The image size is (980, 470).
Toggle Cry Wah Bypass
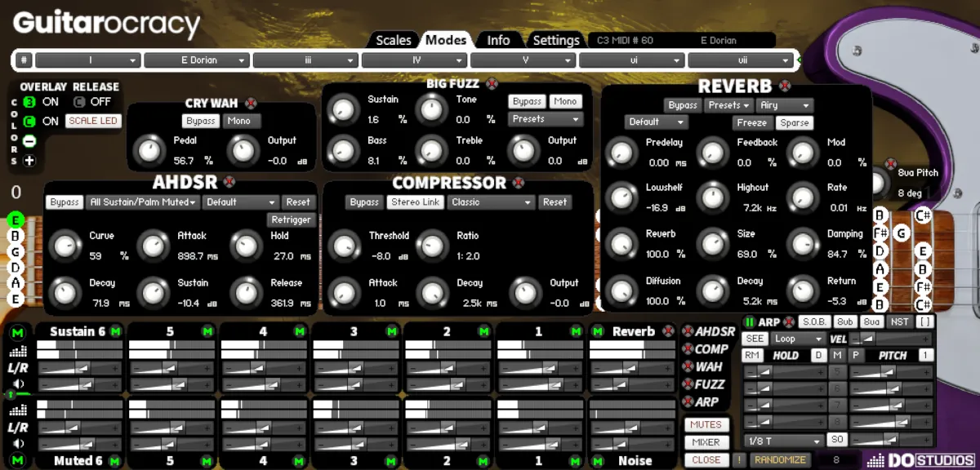point(201,121)
